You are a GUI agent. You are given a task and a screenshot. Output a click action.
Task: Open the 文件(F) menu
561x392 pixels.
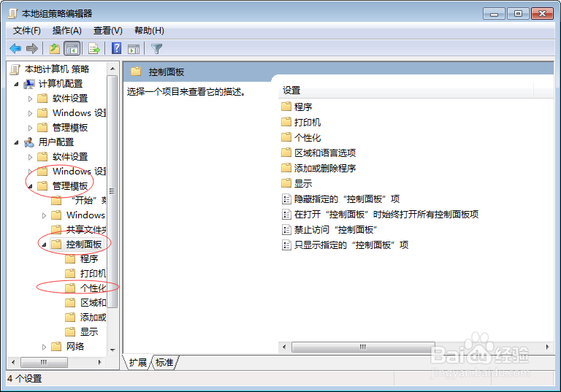pos(27,31)
